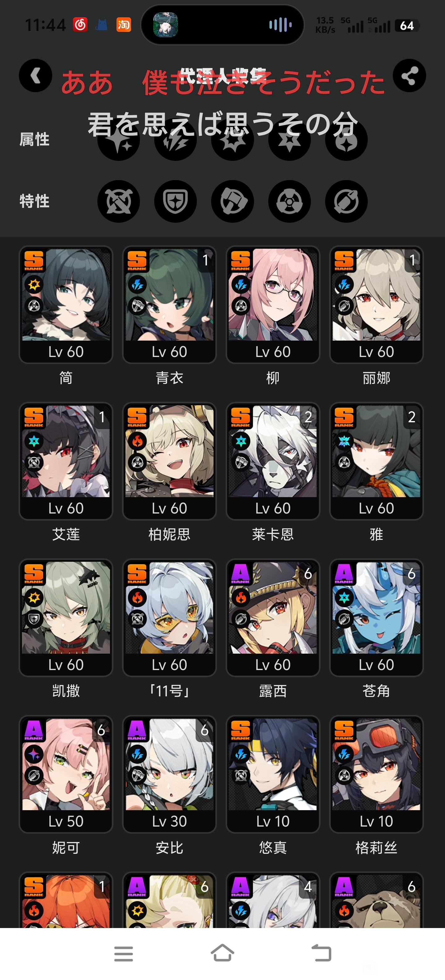Viewport: 445px width, 980px height.
Task: View agent 艾莲 card
Action: coord(66,461)
